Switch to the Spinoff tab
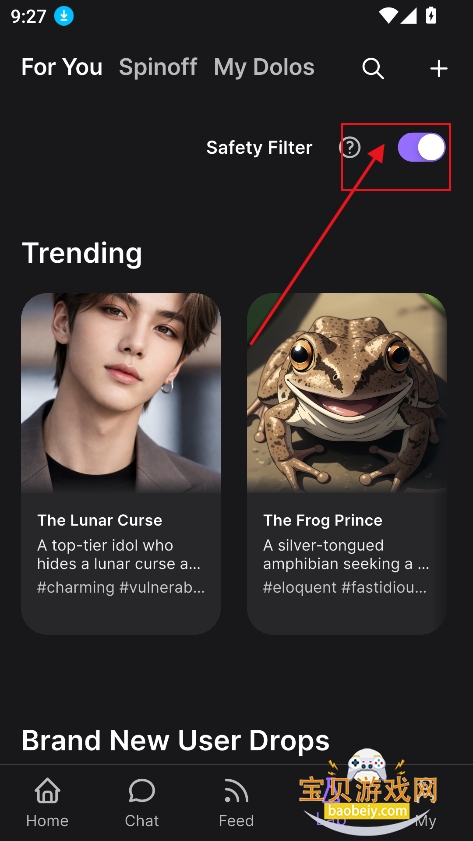Image resolution: width=473 pixels, height=841 pixels. click(158, 68)
